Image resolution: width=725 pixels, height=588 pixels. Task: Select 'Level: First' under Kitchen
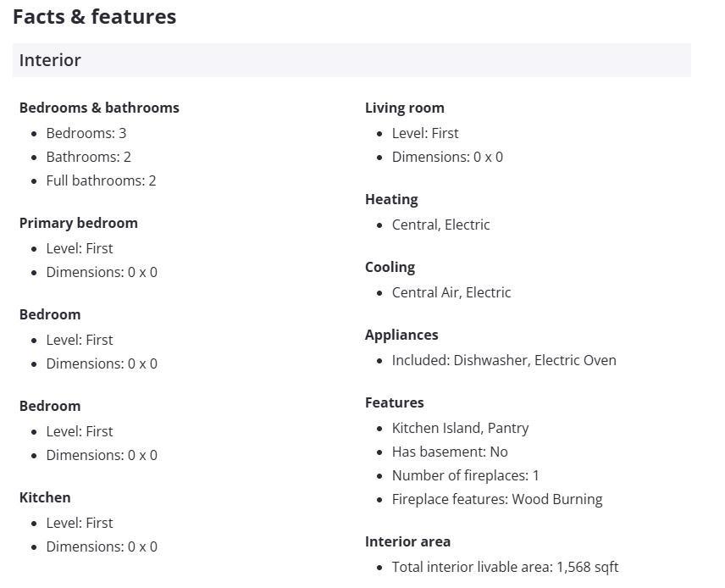coord(80,523)
